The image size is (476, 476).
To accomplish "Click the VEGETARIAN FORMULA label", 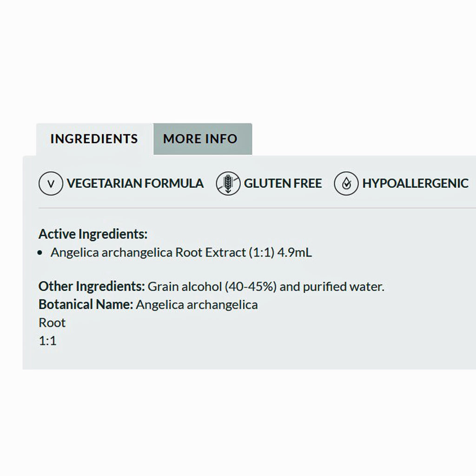I will [x=135, y=183].
